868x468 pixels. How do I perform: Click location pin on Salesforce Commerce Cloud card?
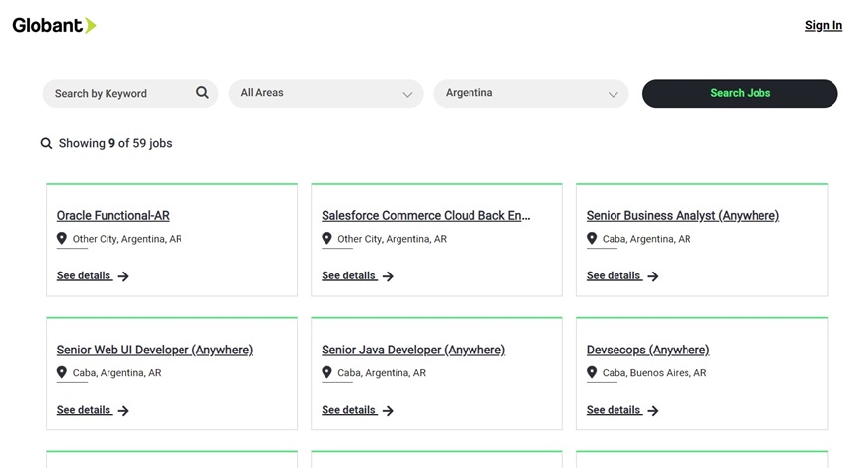(x=327, y=238)
